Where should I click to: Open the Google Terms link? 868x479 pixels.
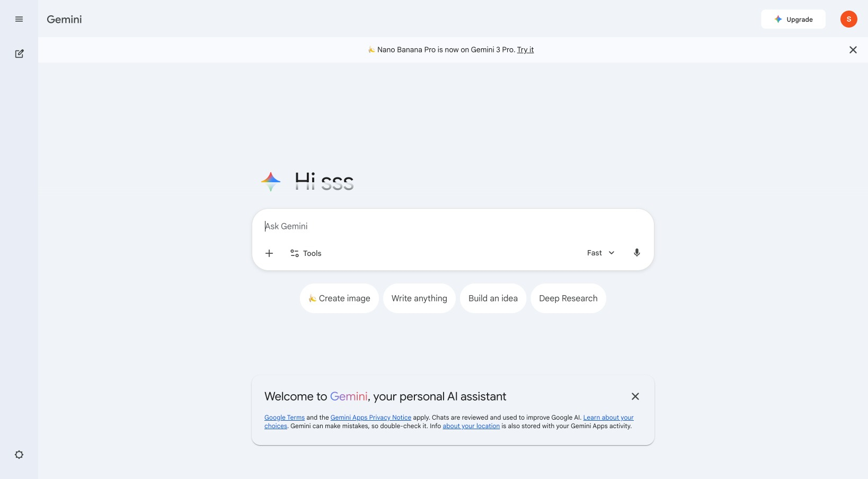(285, 418)
